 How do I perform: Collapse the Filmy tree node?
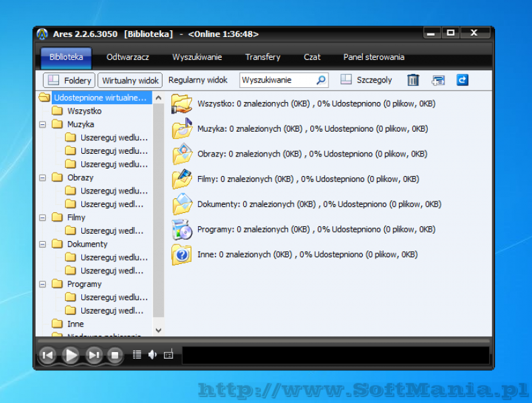pyautogui.click(x=42, y=218)
